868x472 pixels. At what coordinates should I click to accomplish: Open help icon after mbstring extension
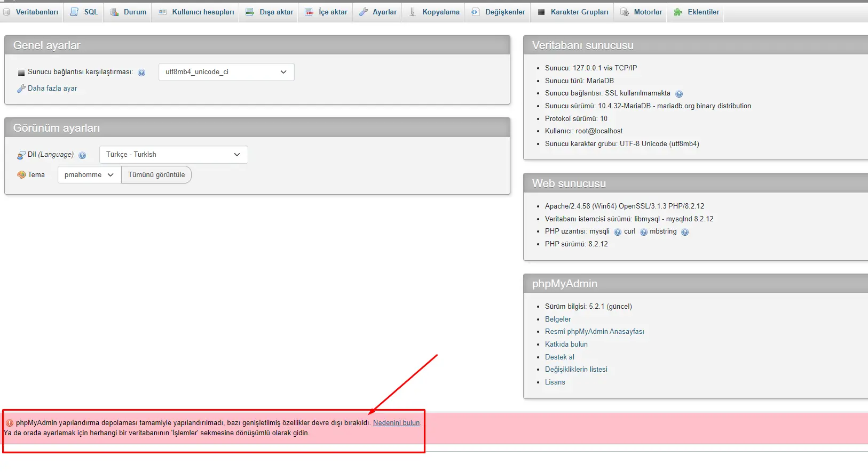[685, 232]
